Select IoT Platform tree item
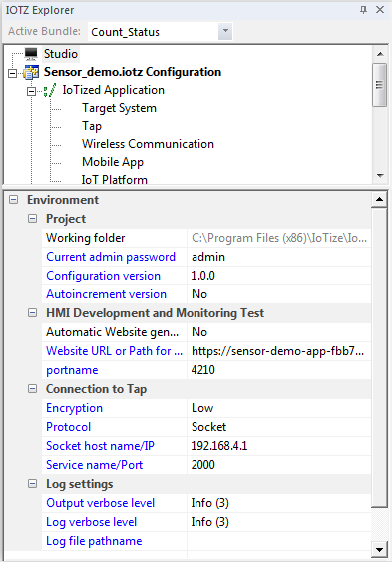 [x=114, y=179]
